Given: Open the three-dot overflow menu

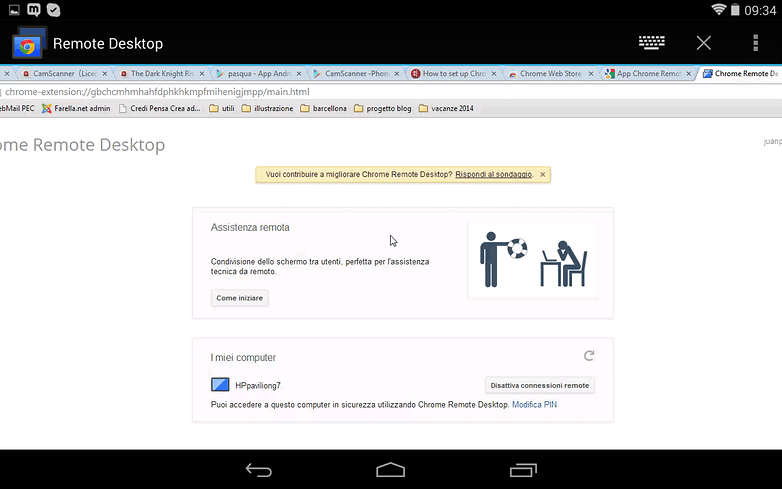Looking at the screenshot, I should pyautogui.click(x=756, y=43).
